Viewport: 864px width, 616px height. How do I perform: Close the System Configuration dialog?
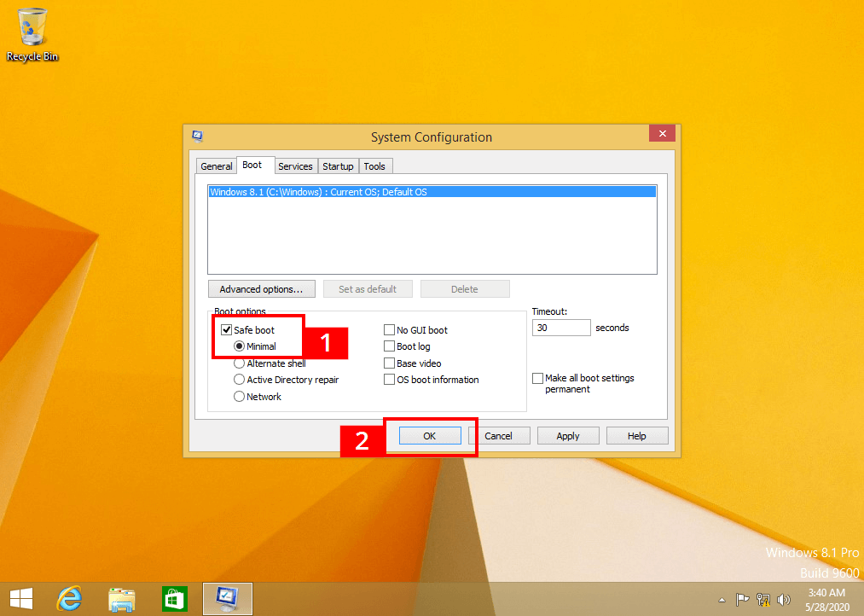[663, 133]
